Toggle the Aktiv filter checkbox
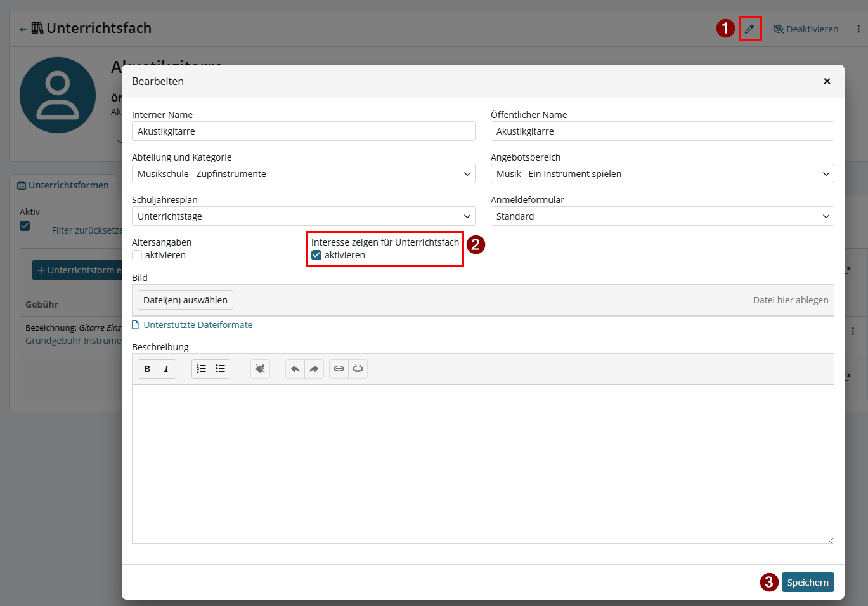Screen dimensions: 868x606 [25, 226]
